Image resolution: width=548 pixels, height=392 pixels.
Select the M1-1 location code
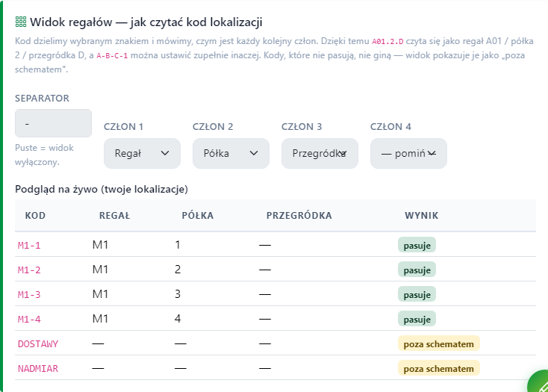[x=29, y=245]
